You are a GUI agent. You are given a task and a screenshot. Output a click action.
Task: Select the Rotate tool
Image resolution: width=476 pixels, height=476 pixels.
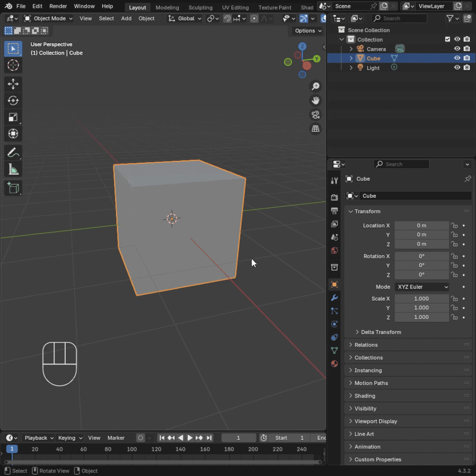tap(13, 100)
